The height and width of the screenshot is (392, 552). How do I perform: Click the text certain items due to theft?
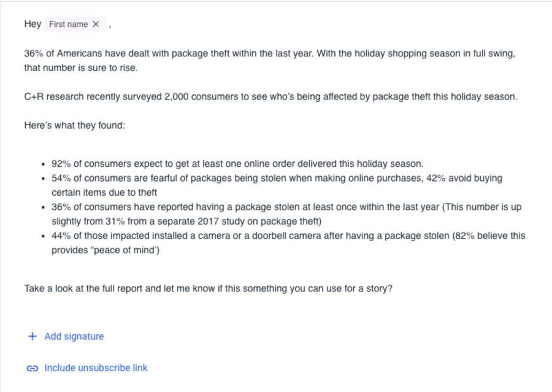[104, 193]
